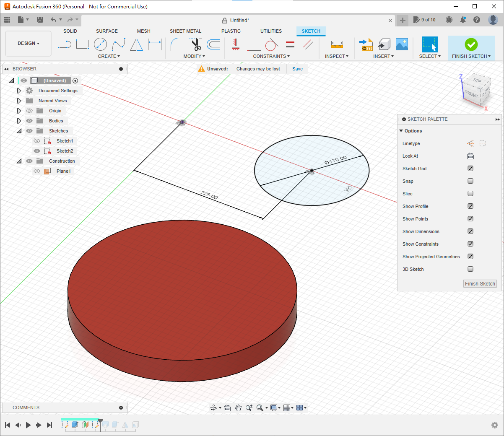504x436 pixels.
Task: Click the Save link in unsaved warning
Action: pos(297,69)
